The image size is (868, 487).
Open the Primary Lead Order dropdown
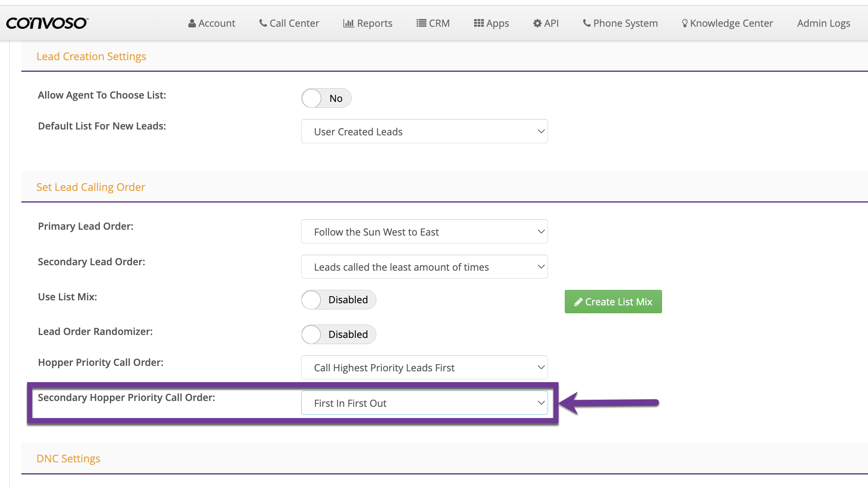pos(424,232)
